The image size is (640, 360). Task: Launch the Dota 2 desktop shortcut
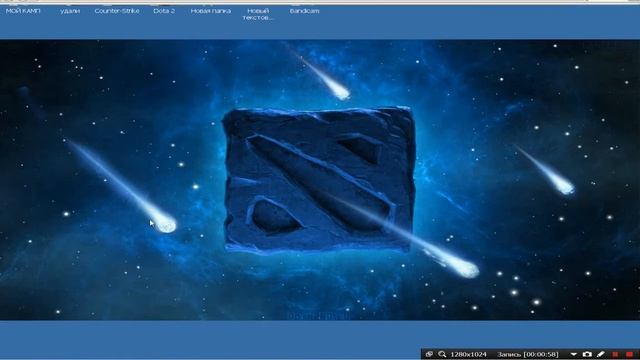164,11
